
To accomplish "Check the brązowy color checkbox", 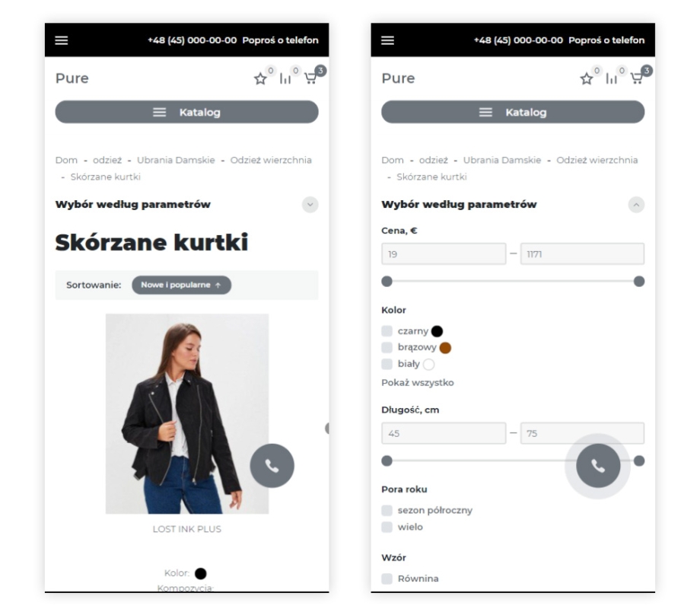I will coord(387,347).
